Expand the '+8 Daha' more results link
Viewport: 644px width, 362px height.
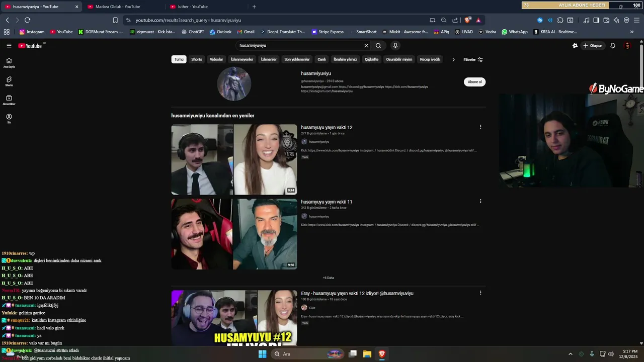point(328,278)
